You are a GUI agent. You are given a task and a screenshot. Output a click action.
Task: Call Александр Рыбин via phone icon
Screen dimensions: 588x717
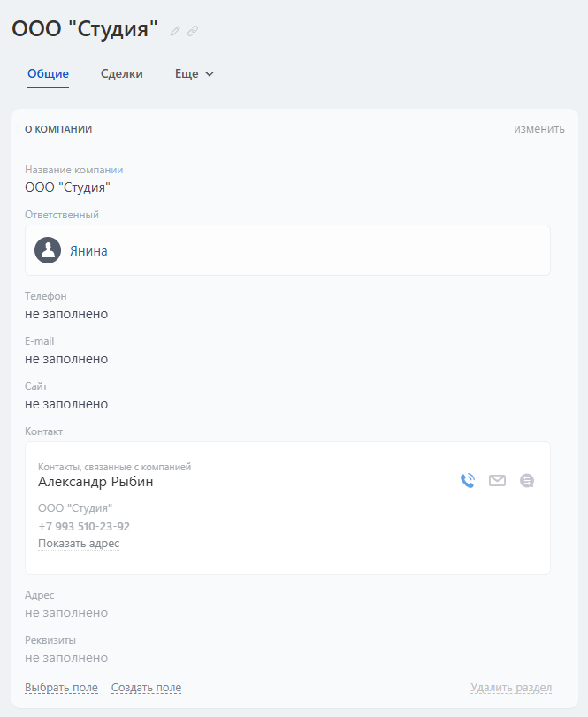click(x=468, y=481)
